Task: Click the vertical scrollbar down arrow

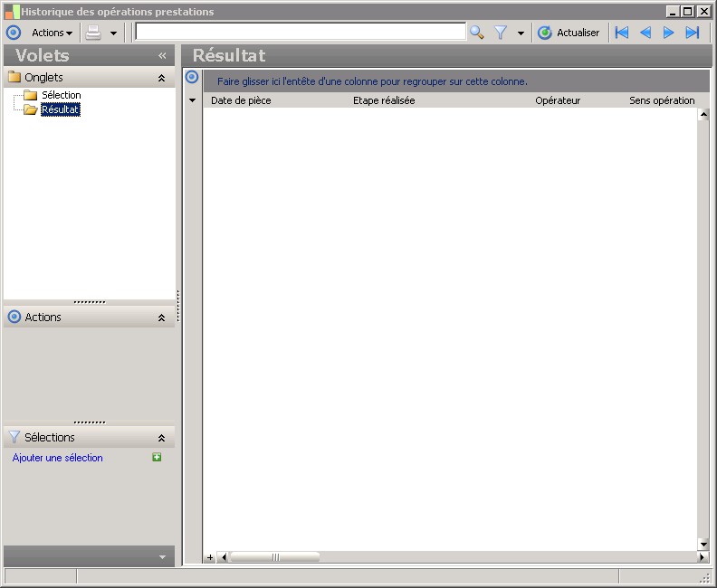Action: coord(703,545)
